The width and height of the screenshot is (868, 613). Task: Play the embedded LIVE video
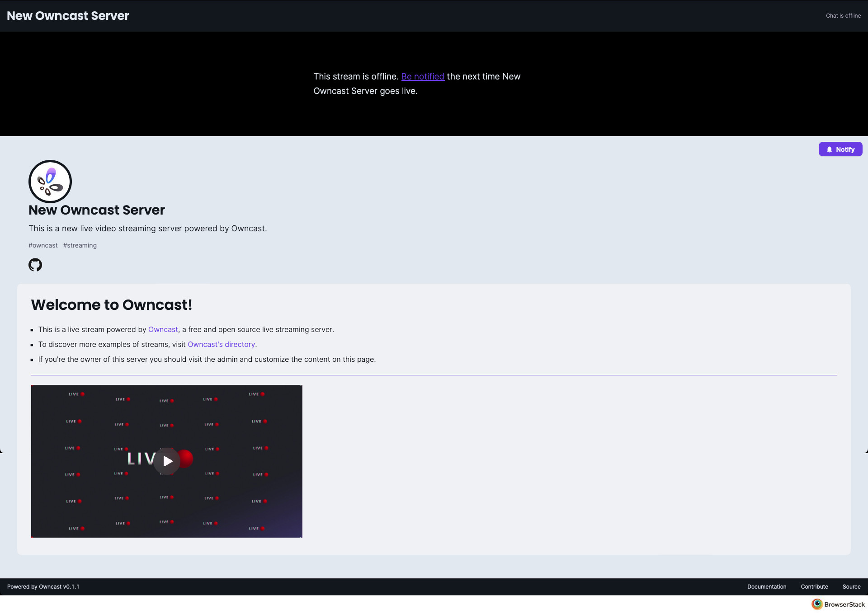pyautogui.click(x=167, y=461)
